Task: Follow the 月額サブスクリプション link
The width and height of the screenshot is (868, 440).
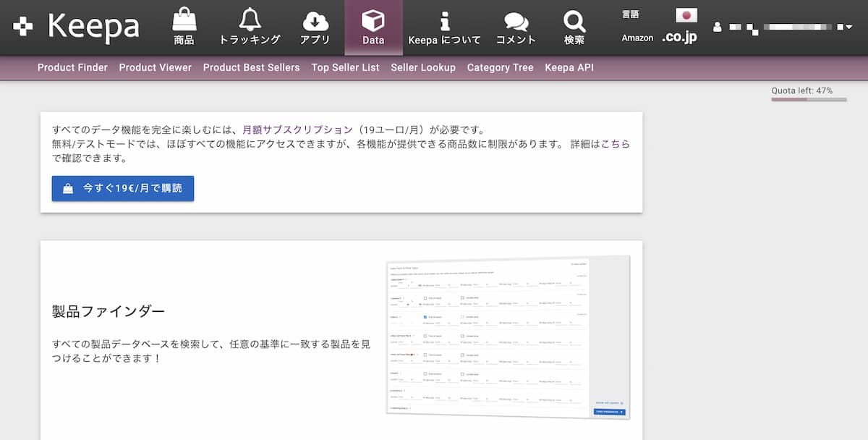Action: click(x=297, y=130)
